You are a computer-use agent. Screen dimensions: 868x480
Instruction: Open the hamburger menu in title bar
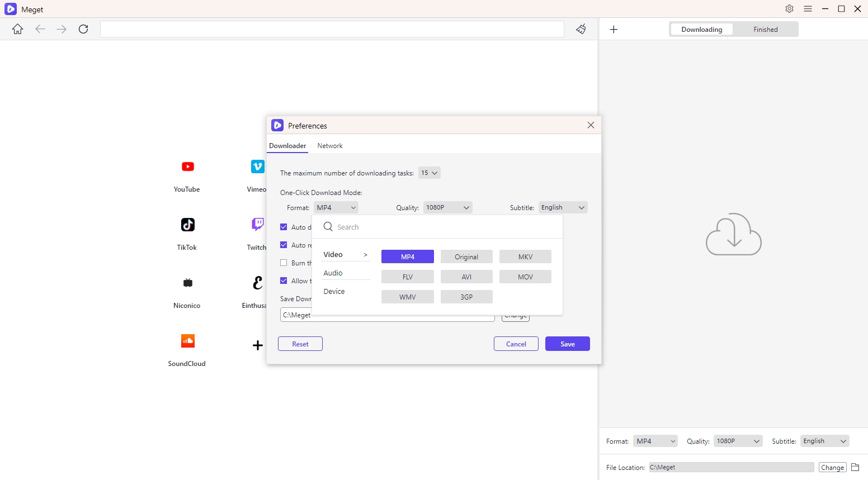(x=808, y=9)
